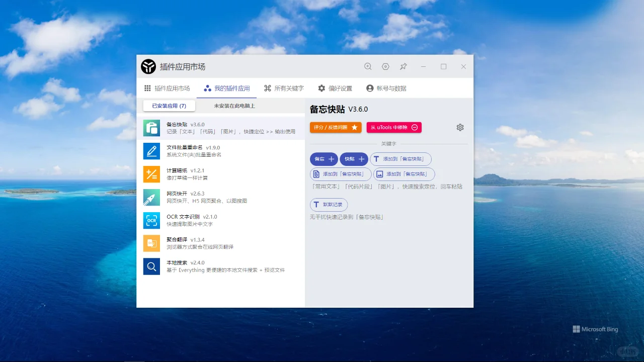Open the 本地搜索 magnifier plugin icon
Viewport: 644px width, 362px height.
[151, 266]
